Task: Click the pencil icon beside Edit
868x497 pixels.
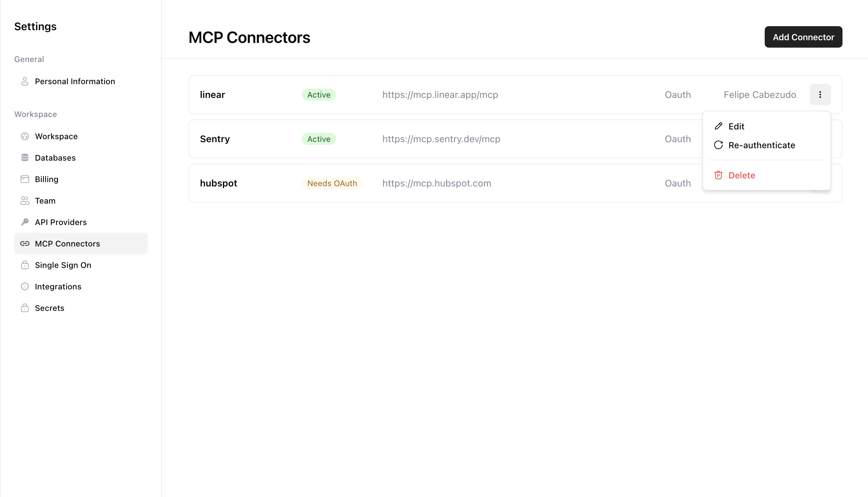Action: (x=718, y=126)
